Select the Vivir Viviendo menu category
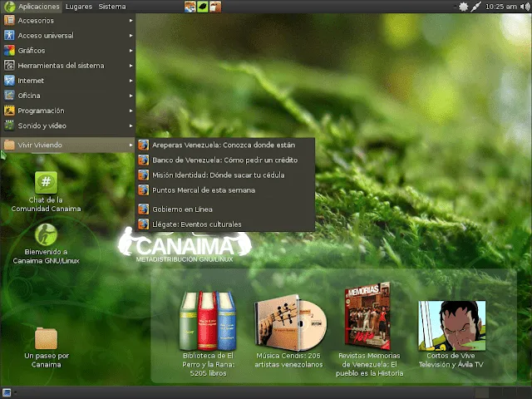This screenshot has height=399, width=532. click(x=68, y=145)
